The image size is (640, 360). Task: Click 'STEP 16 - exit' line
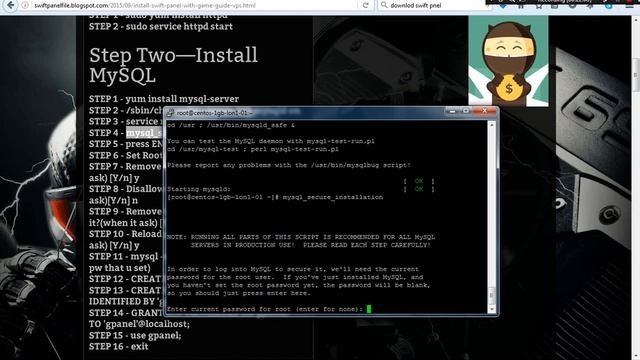(119, 347)
